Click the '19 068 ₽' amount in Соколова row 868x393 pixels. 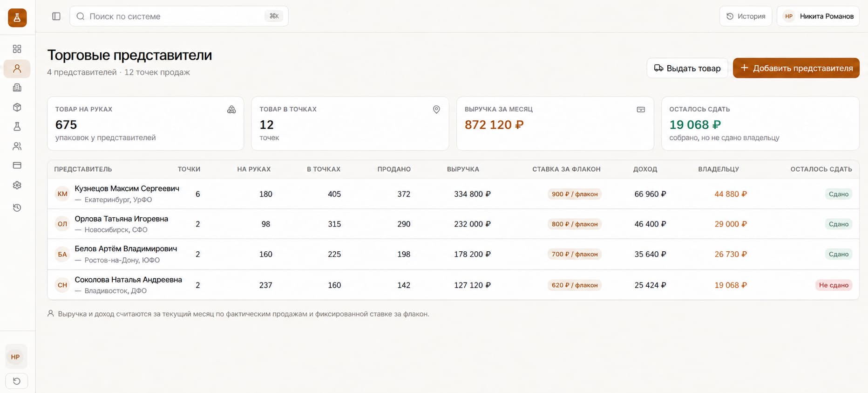(731, 285)
